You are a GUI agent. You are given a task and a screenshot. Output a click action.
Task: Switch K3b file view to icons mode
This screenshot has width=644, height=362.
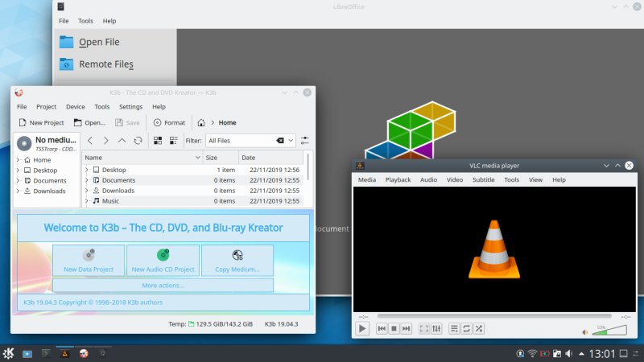point(157,140)
